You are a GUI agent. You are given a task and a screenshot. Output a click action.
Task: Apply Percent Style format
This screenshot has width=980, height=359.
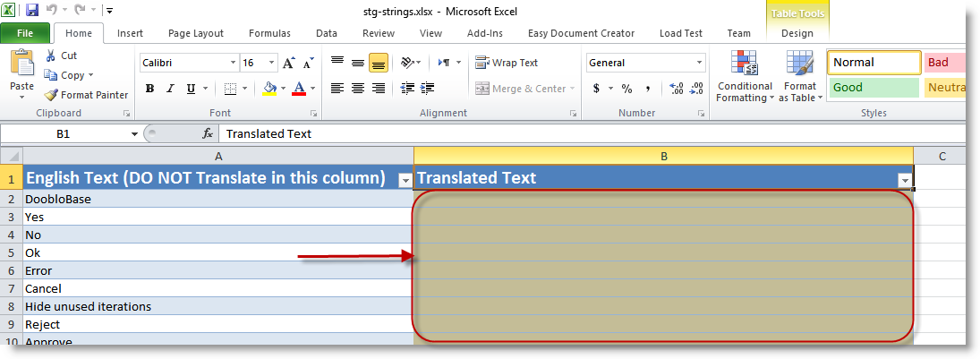[x=626, y=89]
